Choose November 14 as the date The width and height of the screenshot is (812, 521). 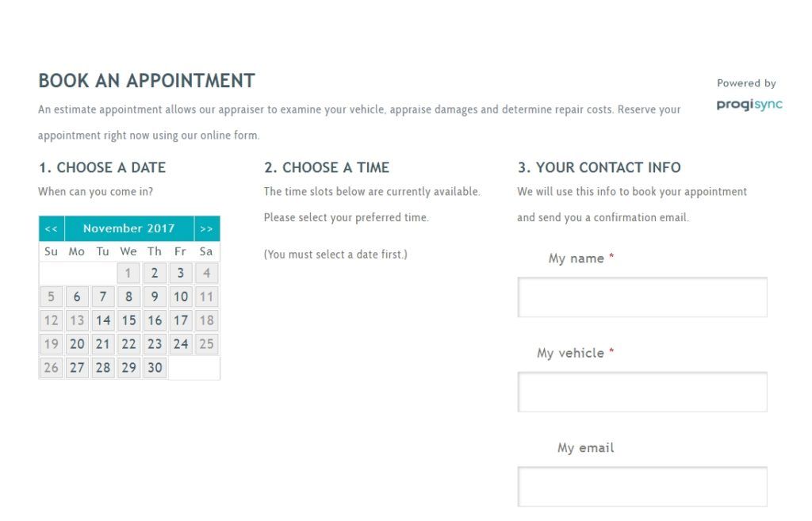pos(103,320)
